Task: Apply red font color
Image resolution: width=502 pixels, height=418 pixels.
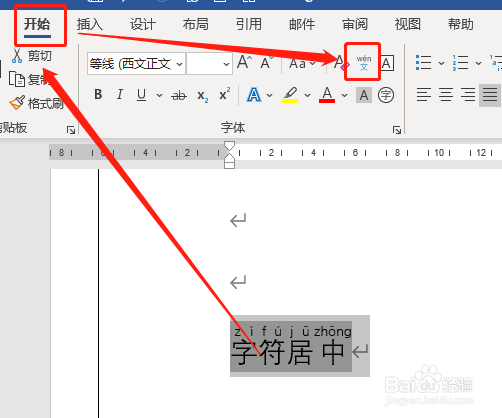Action: point(327,95)
